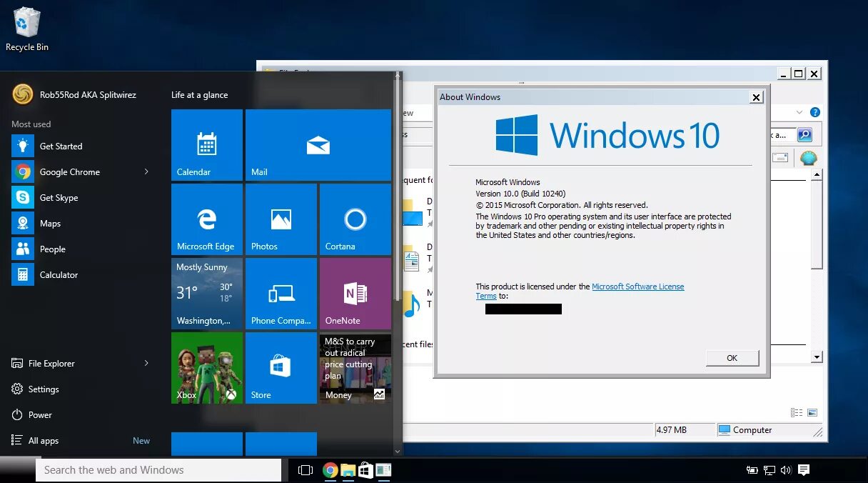
Task: Open the Mail tile
Action: click(318, 145)
